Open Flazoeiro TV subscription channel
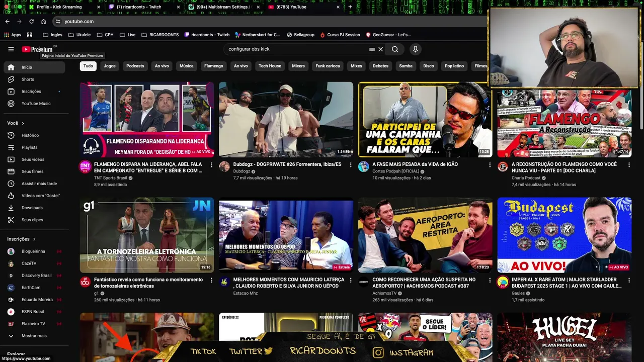The image size is (644, 362). (34, 324)
